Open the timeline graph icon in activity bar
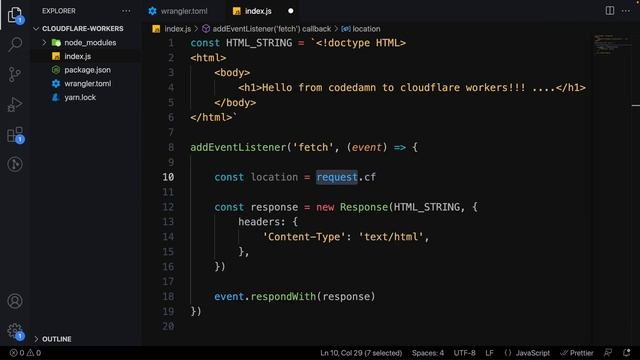 coord(15,164)
